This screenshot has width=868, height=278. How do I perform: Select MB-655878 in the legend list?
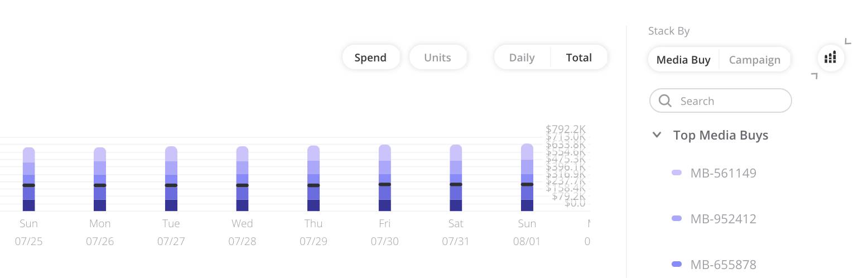[723, 265]
